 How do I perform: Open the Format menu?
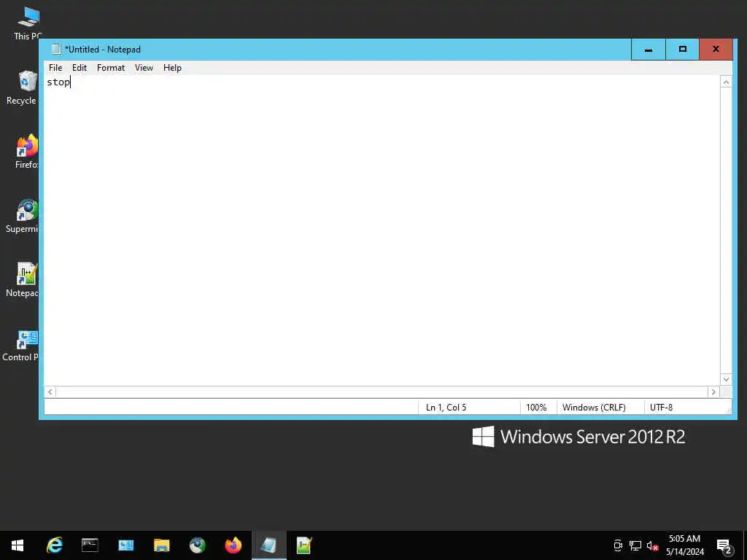[x=111, y=68]
